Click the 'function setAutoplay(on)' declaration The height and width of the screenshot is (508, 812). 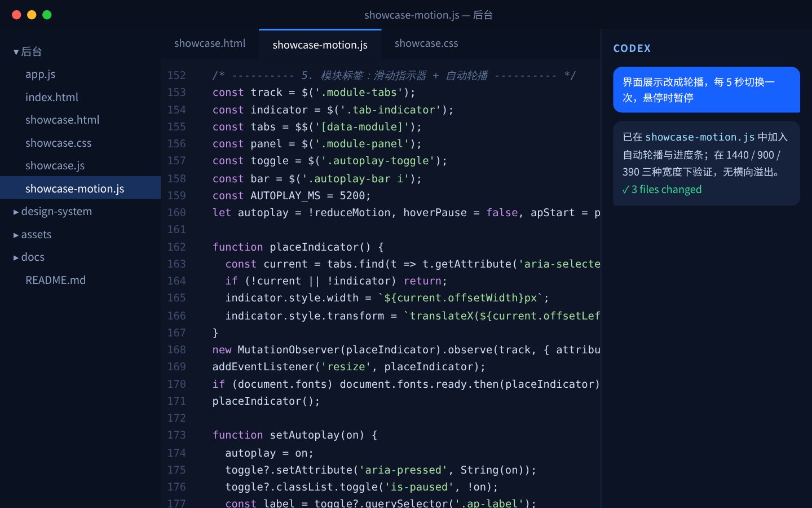point(295,435)
